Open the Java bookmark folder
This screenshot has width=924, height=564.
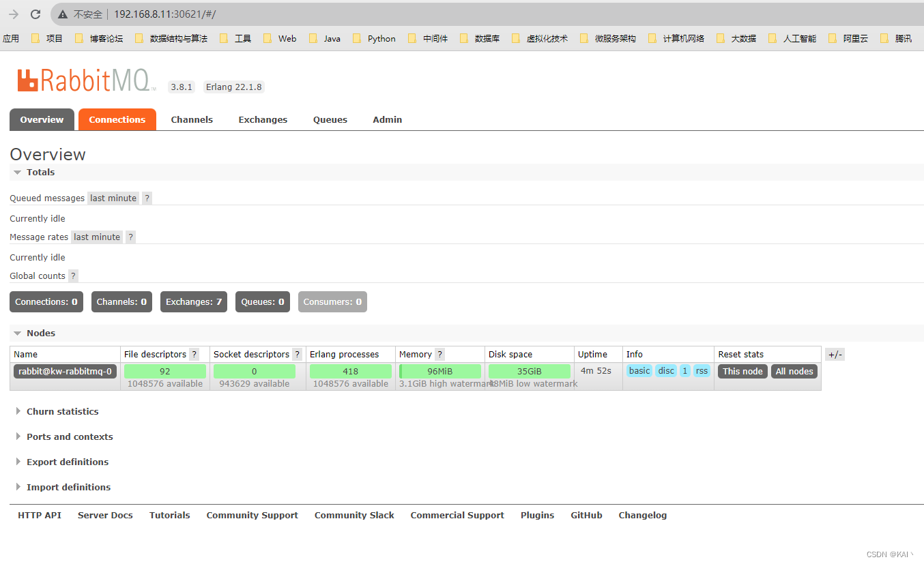(325, 39)
